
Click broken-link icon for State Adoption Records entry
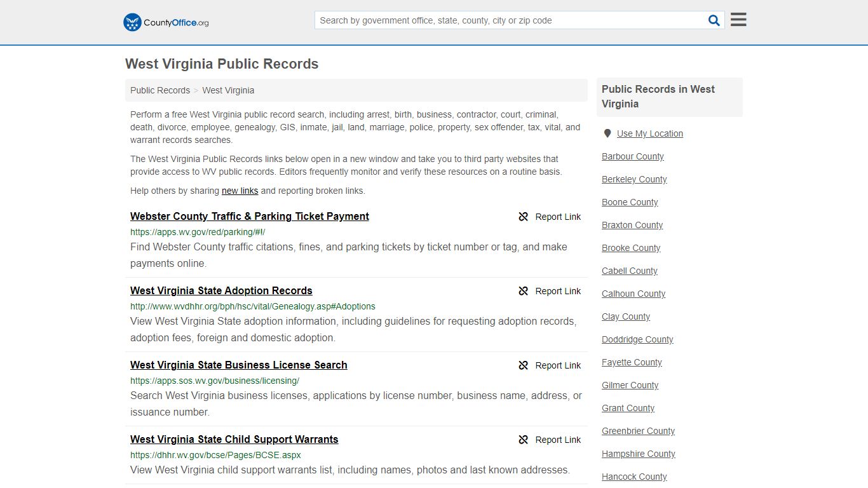click(524, 291)
